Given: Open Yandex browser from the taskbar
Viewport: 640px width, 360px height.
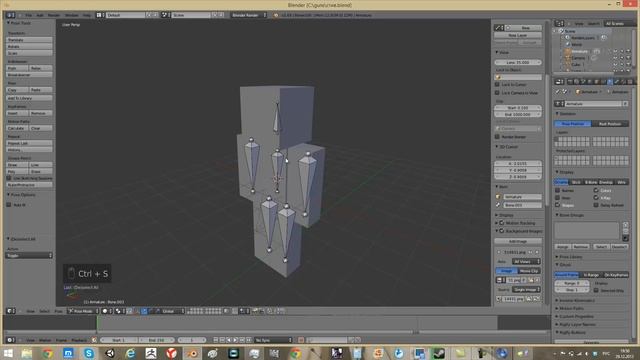Looking at the screenshot, I should [171, 353].
